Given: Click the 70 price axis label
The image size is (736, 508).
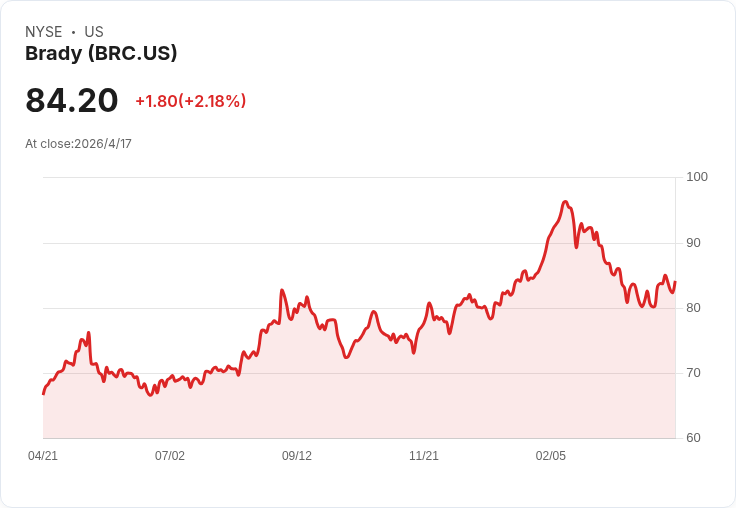Looking at the screenshot, I should pyautogui.click(x=693, y=373).
